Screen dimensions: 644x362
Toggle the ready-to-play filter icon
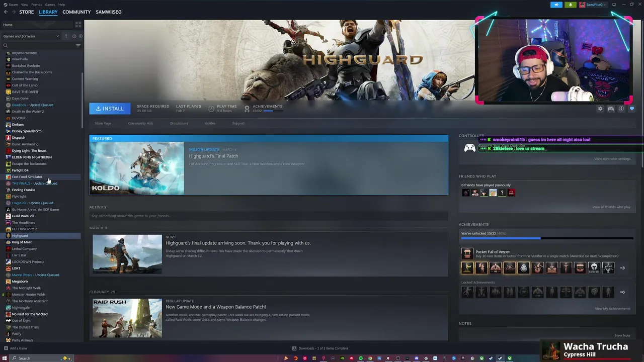pyautogui.click(x=80, y=36)
